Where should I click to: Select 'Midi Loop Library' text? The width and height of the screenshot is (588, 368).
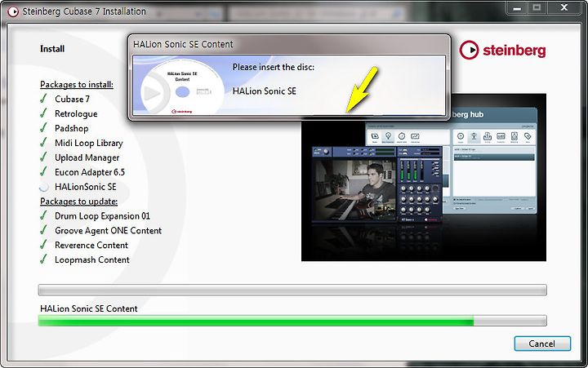pos(89,143)
